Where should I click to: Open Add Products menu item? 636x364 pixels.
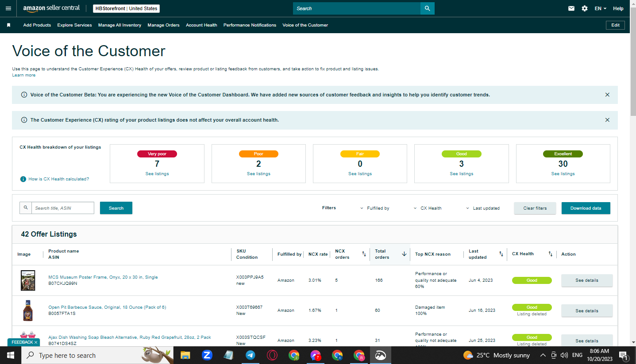pos(37,25)
